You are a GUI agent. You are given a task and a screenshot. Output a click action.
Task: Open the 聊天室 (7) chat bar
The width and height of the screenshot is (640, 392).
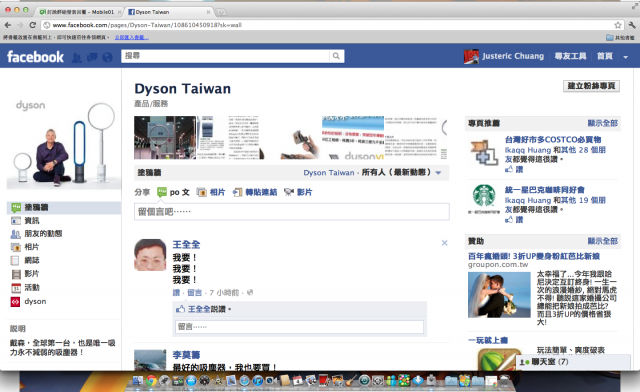573,362
